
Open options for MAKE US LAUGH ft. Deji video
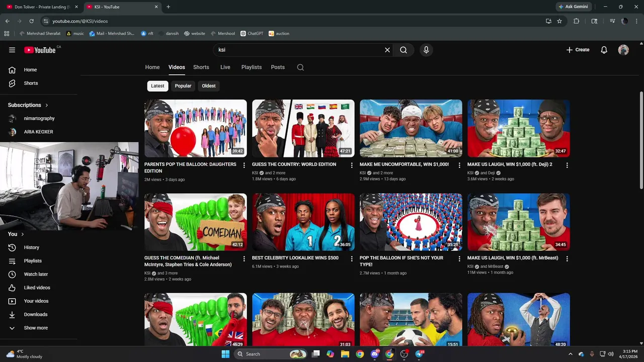[567, 165]
